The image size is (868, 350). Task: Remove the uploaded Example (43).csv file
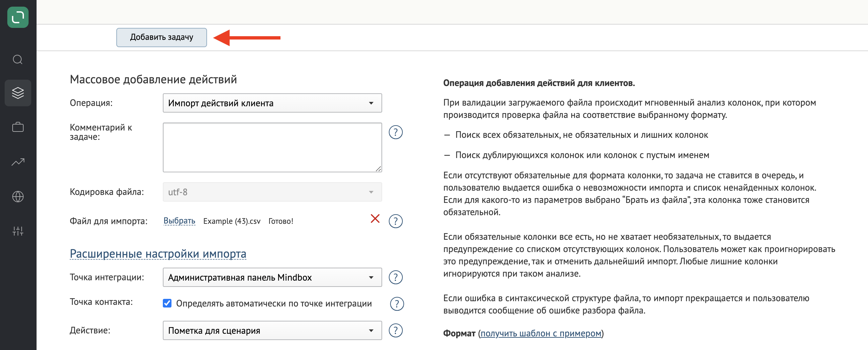coord(375,219)
